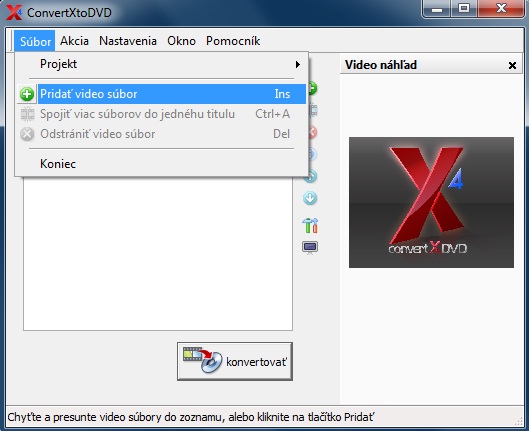Click the partially hidden red remove toolbar icon

(313, 132)
